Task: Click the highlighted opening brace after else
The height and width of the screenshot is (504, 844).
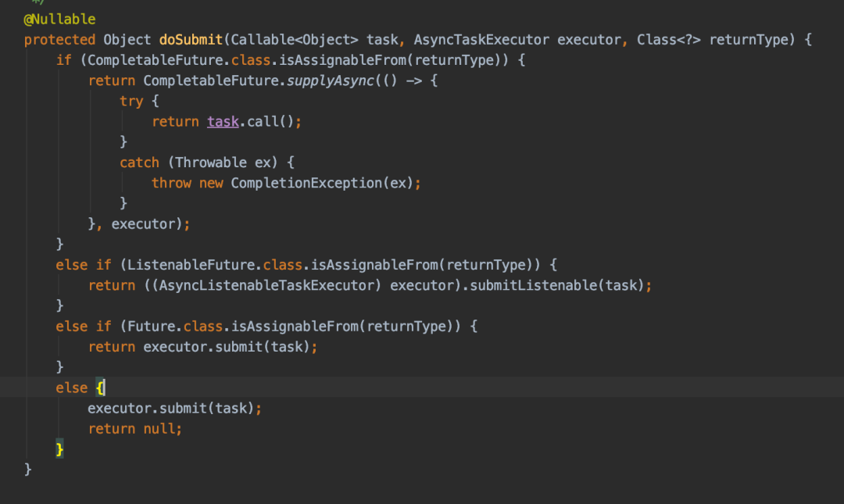Action: coord(100,388)
